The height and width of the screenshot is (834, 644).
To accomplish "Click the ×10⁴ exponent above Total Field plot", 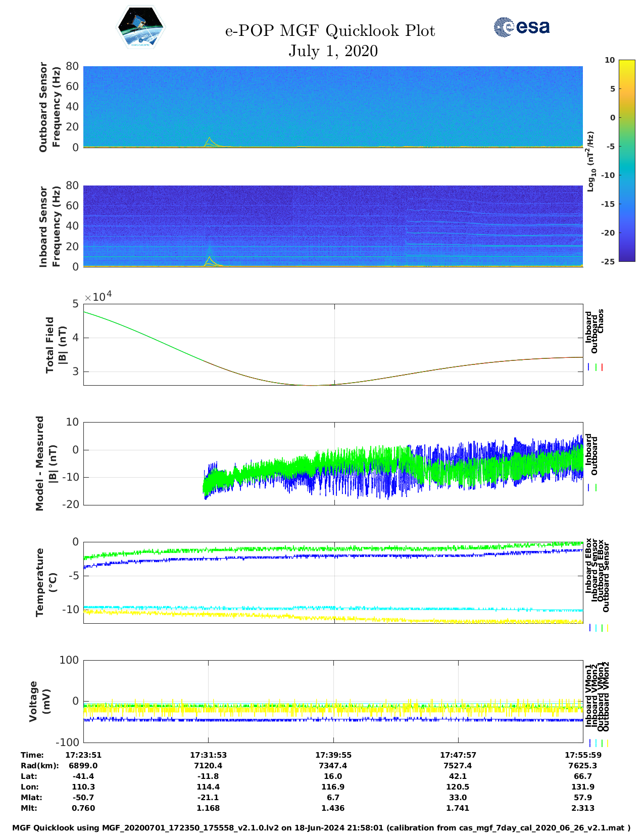I will pos(98,297).
